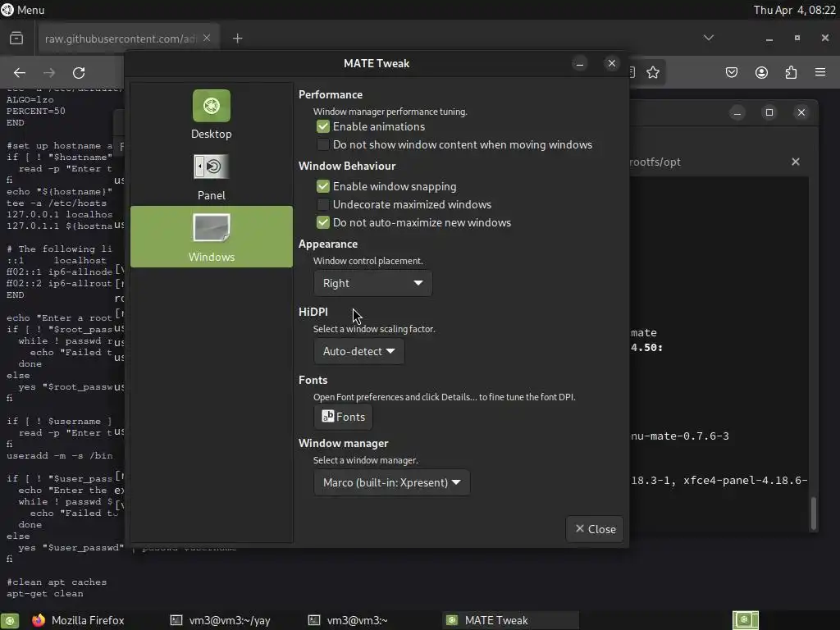Open the Desktop section in MATE Tweak

[212, 115]
